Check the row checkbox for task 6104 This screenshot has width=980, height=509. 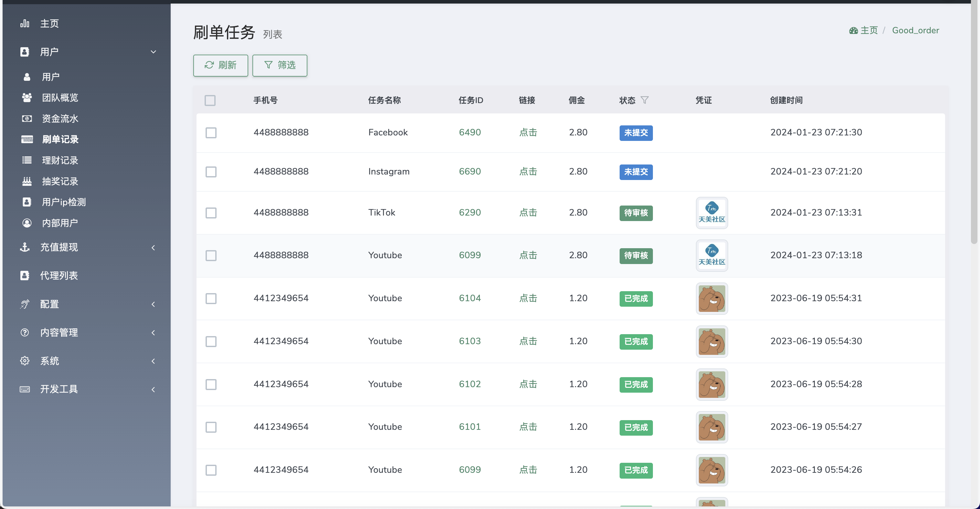coord(211,299)
